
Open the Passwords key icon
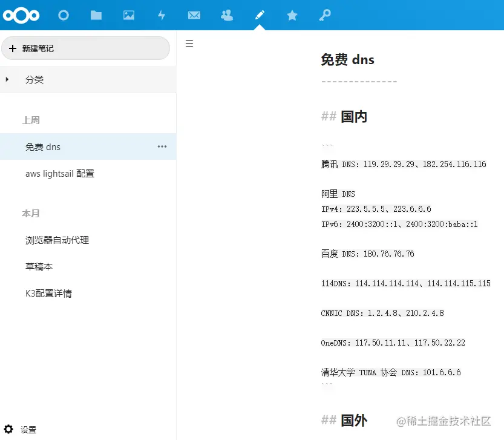(x=325, y=15)
